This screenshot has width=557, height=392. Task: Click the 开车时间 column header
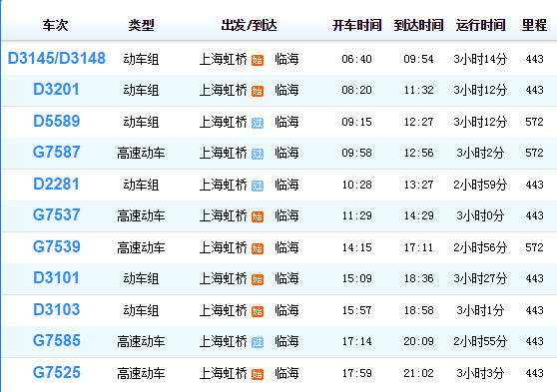(x=356, y=25)
